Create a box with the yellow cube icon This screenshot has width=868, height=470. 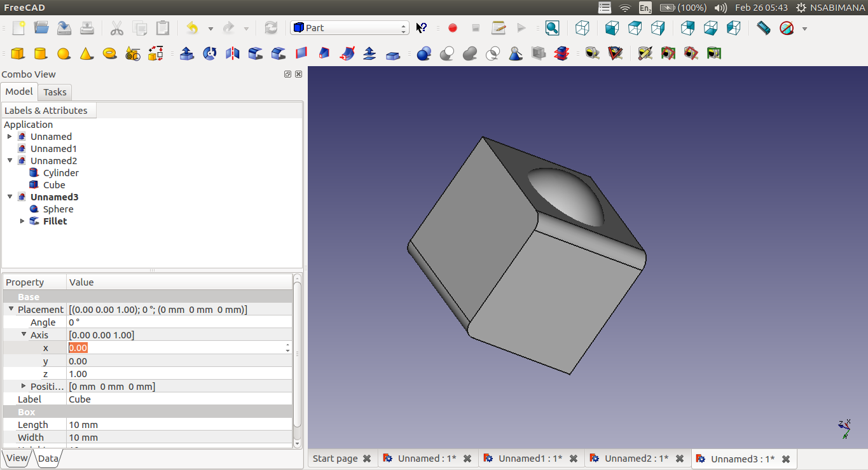pos(18,53)
